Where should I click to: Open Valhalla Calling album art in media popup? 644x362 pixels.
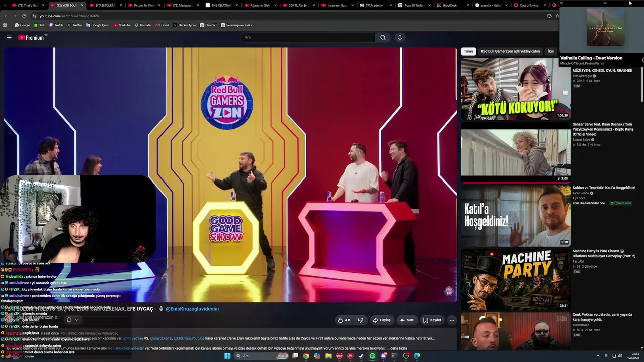coord(605,27)
